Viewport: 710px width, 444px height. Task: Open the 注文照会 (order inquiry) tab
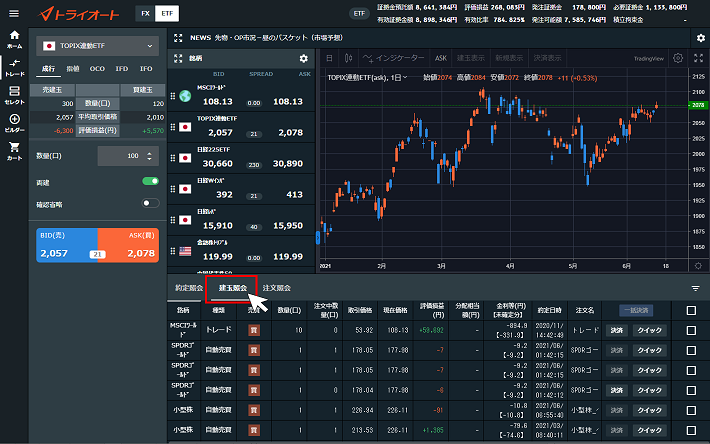pos(277,288)
